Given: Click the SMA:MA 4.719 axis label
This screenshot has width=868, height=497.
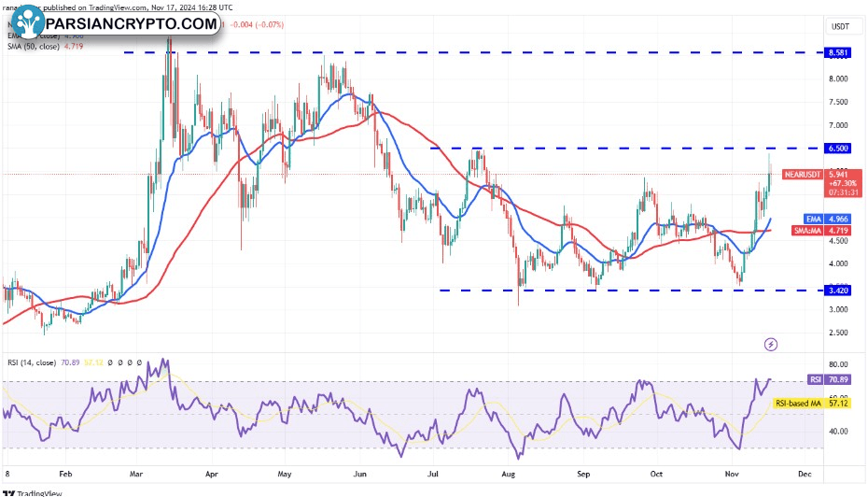Looking at the screenshot, I should click(x=821, y=231).
